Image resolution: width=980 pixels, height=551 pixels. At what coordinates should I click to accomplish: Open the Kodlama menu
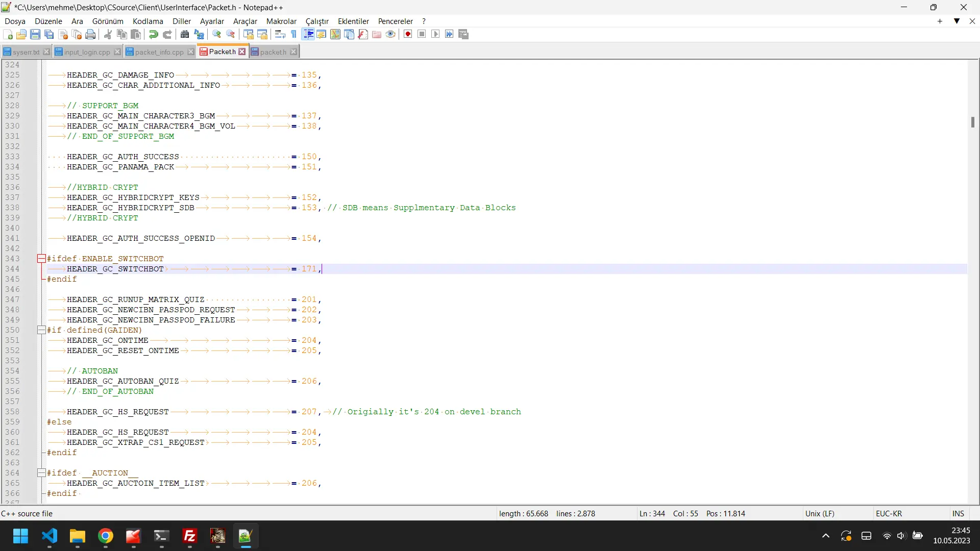pyautogui.click(x=148, y=21)
